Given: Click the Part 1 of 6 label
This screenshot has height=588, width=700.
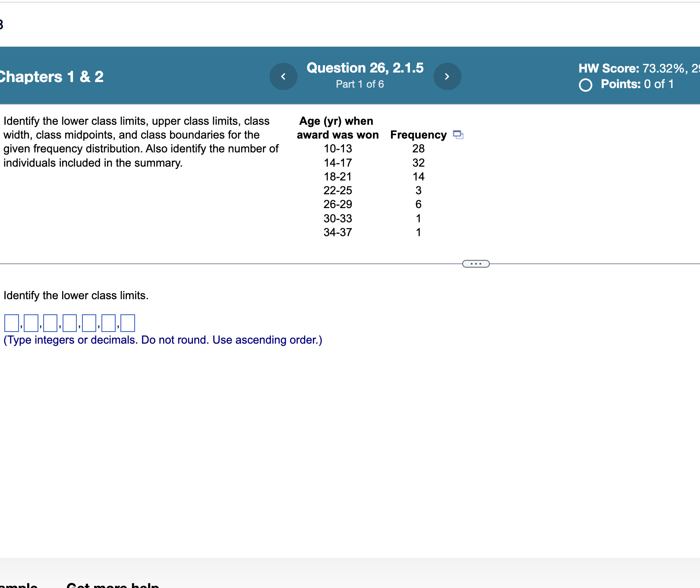Looking at the screenshot, I should click(x=360, y=84).
